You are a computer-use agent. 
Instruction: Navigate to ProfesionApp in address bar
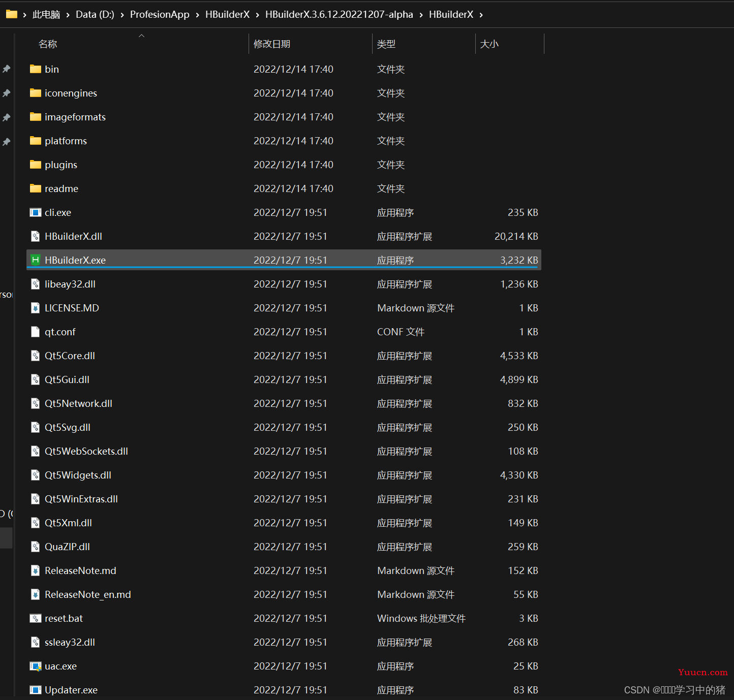(160, 15)
